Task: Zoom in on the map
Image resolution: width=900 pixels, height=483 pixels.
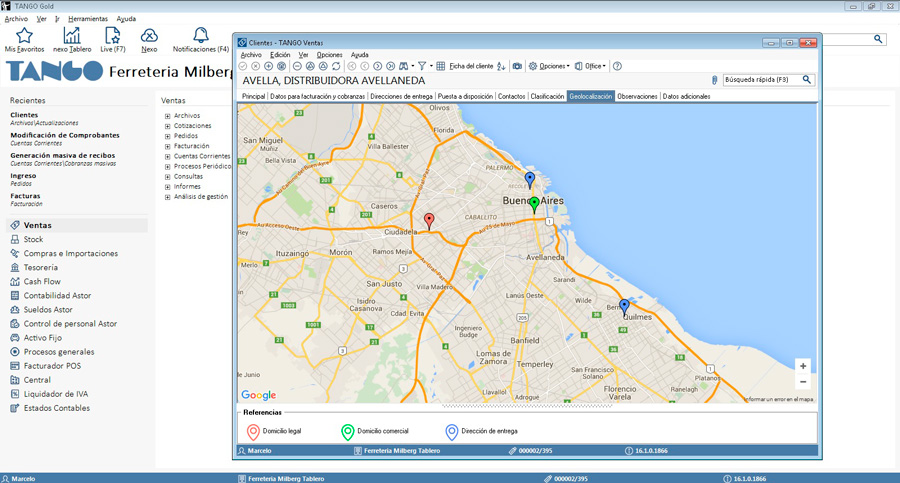Action: click(803, 366)
